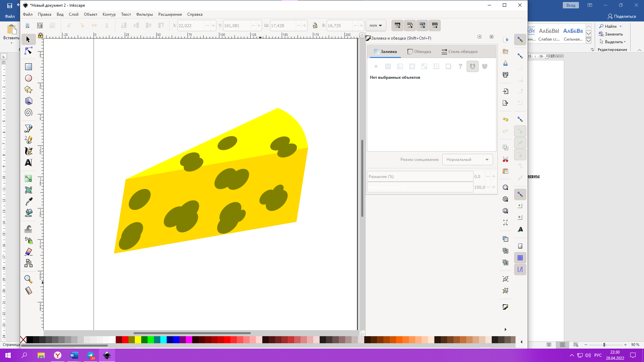644x362 pixels.
Task: Click the no paint X button
Action: tap(376, 66)
